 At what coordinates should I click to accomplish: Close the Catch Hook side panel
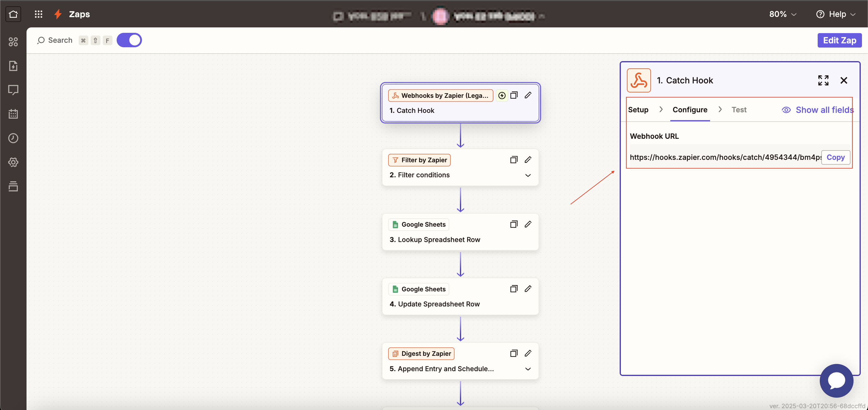pos(844,80)
